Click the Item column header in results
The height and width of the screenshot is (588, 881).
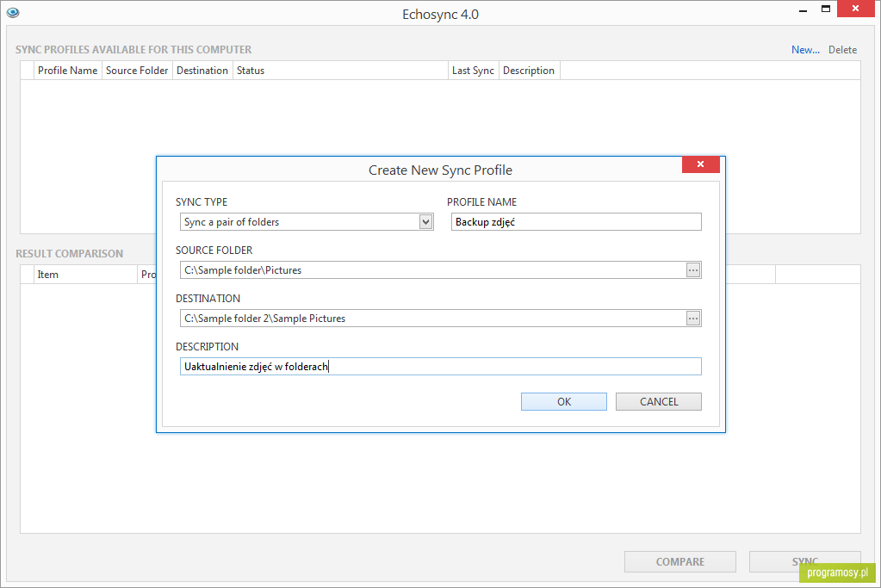(85, 275)
